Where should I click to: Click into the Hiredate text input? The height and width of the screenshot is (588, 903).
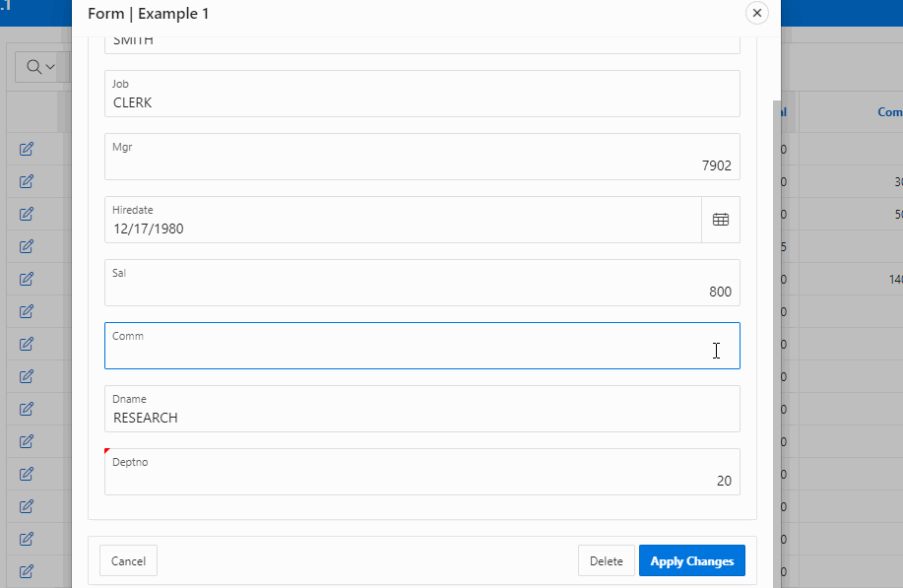402,229
